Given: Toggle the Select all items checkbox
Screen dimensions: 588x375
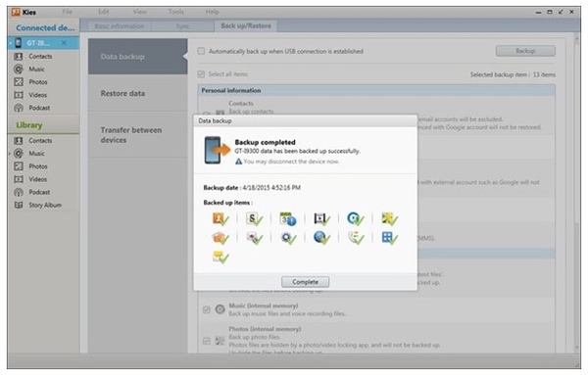Looking at the screenshot, I should click(201, 73).
